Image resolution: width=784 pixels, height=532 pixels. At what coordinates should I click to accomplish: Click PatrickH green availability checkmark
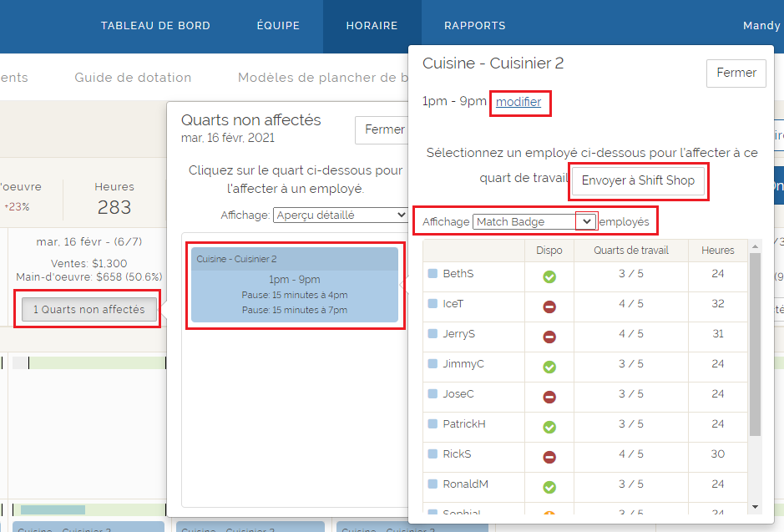click(549, 427)
